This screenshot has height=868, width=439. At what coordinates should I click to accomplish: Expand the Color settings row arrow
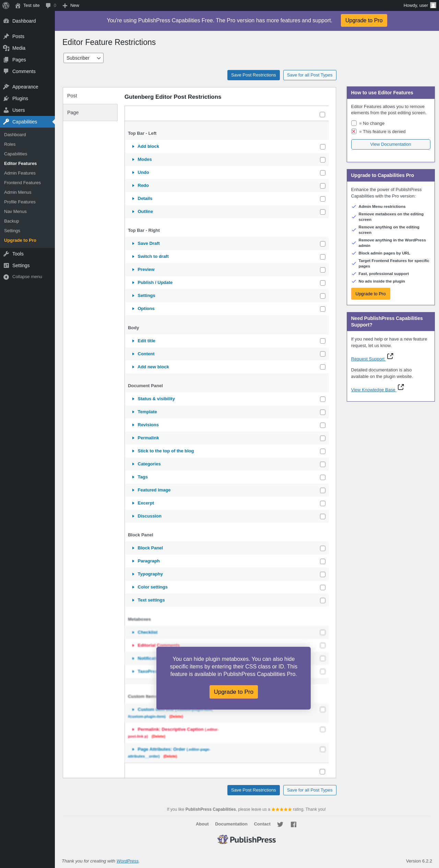click(x=133, y=587)
